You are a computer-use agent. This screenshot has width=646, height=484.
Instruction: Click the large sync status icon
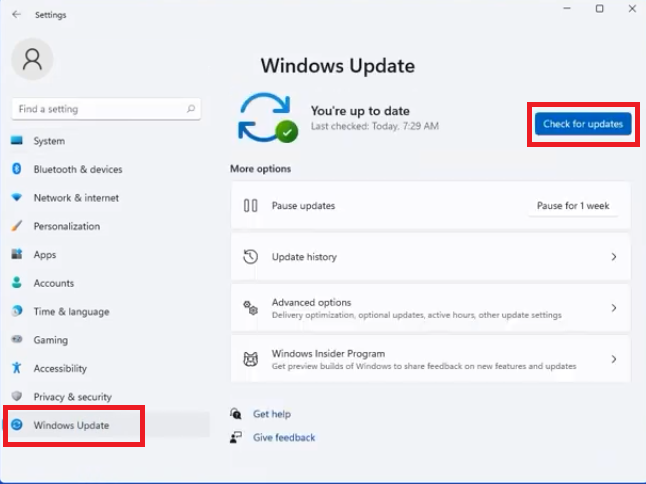coord(267,118)
